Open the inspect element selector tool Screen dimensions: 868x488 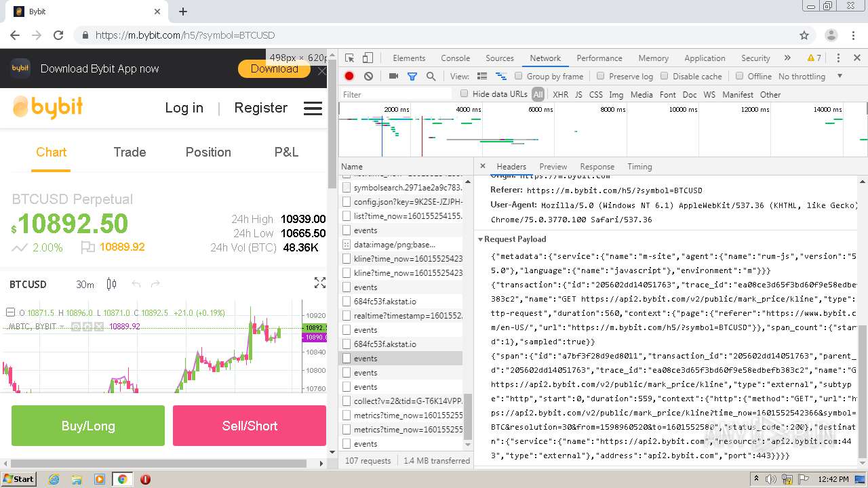pyautogui.click(x=349, y=58)
